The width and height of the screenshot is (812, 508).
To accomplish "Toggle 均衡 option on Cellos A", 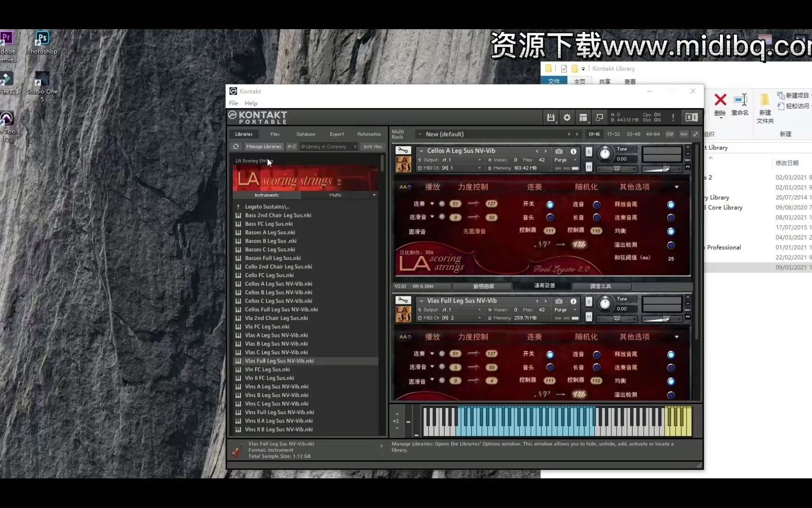I will [671, 231].
